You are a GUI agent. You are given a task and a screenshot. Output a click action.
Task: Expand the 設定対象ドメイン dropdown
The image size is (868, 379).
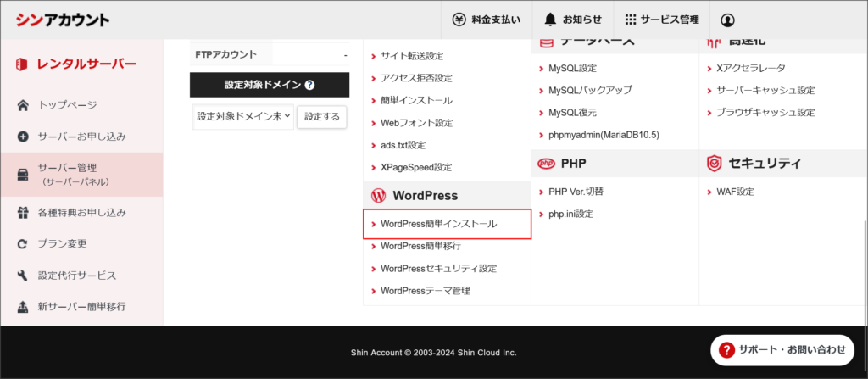(x=243, y=116)
